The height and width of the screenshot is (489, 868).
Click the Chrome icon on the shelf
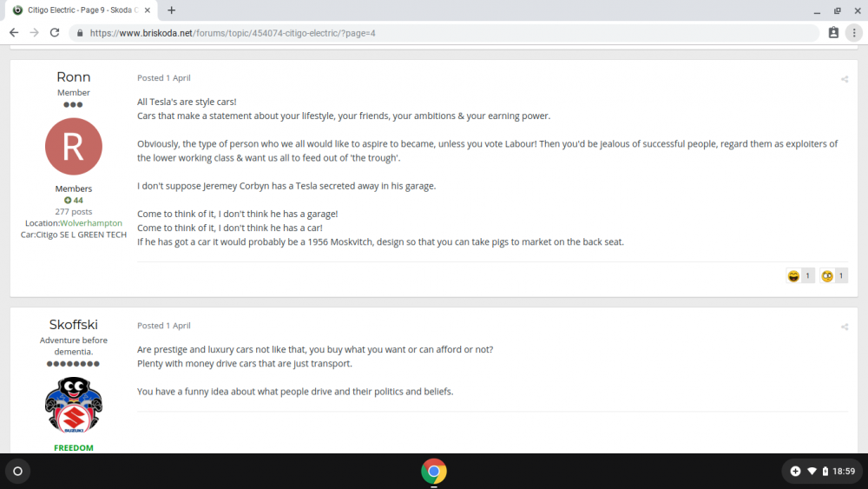click(433, 472)
